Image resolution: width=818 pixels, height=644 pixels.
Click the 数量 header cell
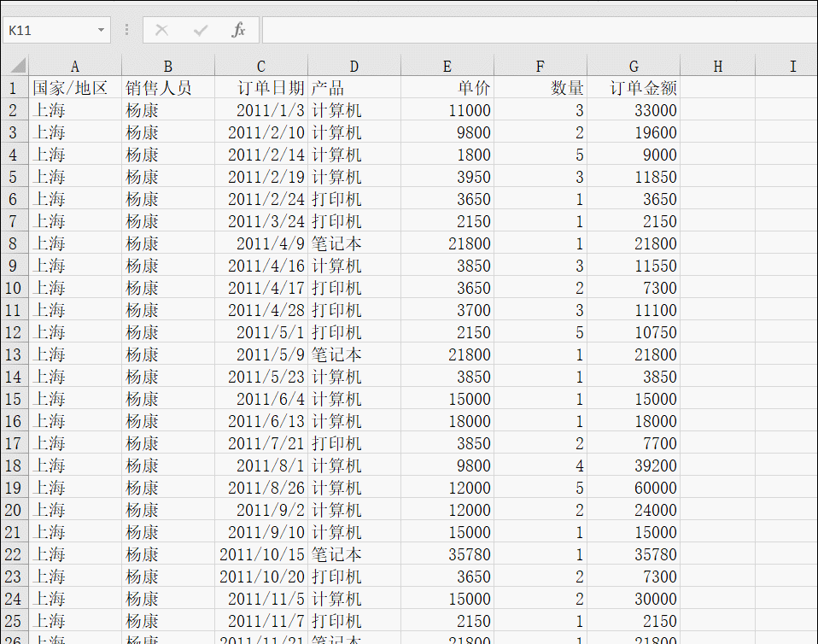[x=540, y=88]
